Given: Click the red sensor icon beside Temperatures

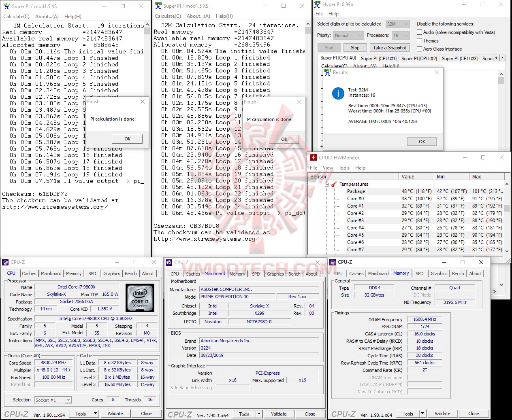Looking at the screenshot, I should pyautogui.click(x=334, y=184).
